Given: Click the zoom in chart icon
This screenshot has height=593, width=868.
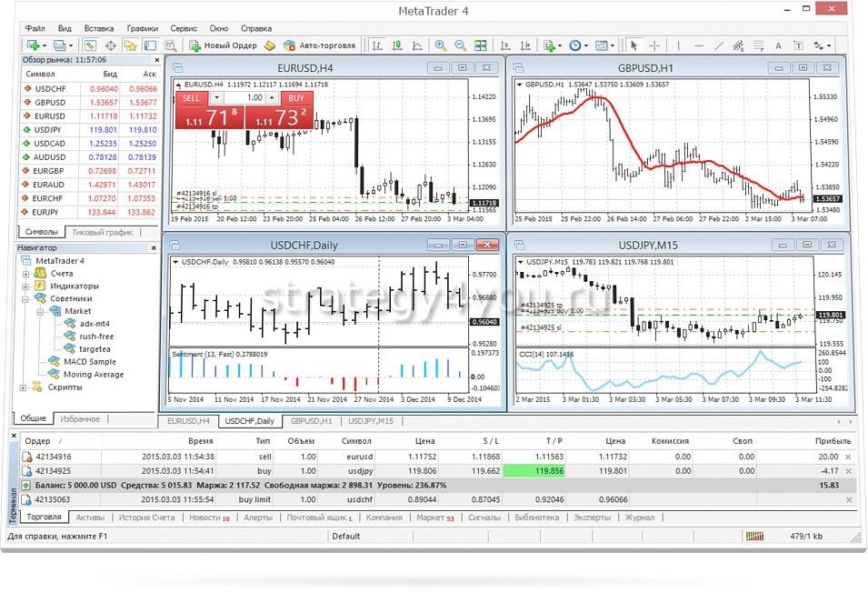Looking at the screenshot, I should pyautogui.click(x=440, y=45).
